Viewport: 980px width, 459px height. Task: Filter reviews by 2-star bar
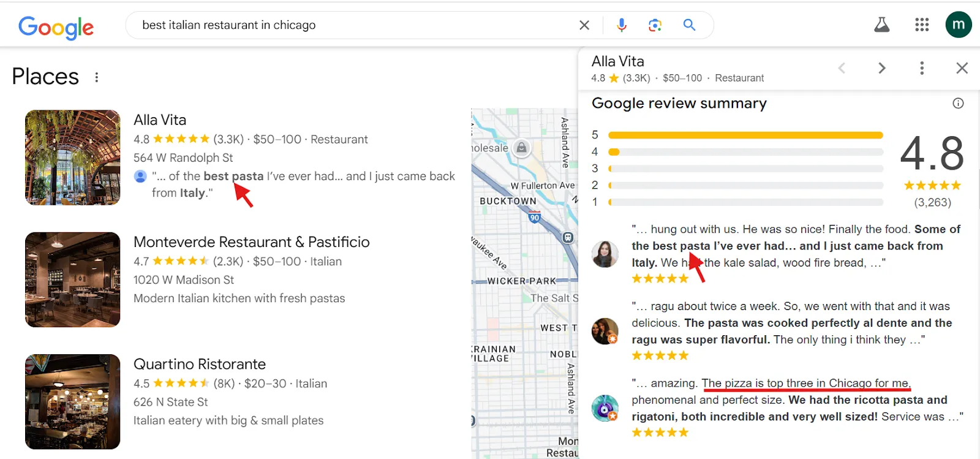coord(745,185)
